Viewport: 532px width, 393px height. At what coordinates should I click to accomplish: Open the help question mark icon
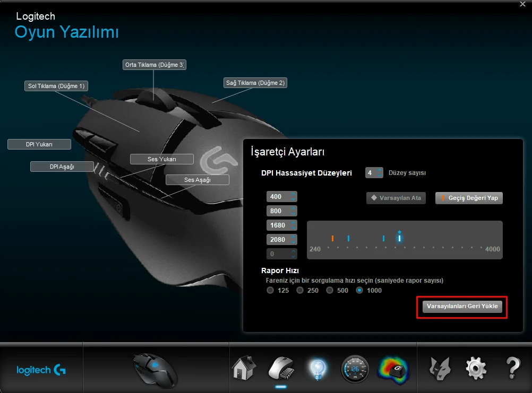coord(513,368)
